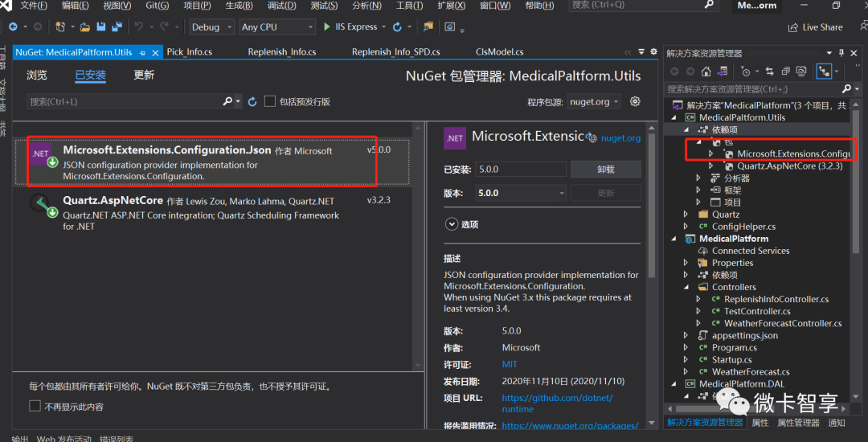The image size is (868, 442).
Task: Select ConfigHelper.cs in Solution Explorer
Action: coord(743,227)
